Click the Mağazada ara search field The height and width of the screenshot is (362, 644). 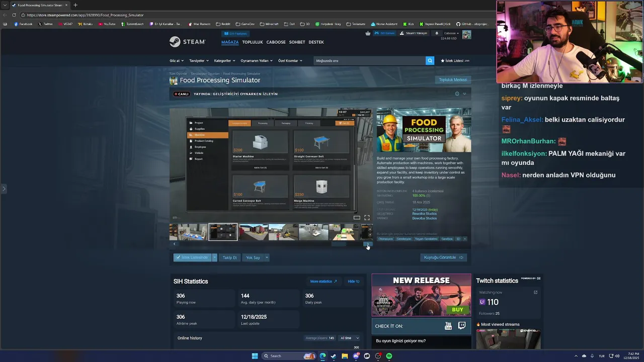point(369,60)
